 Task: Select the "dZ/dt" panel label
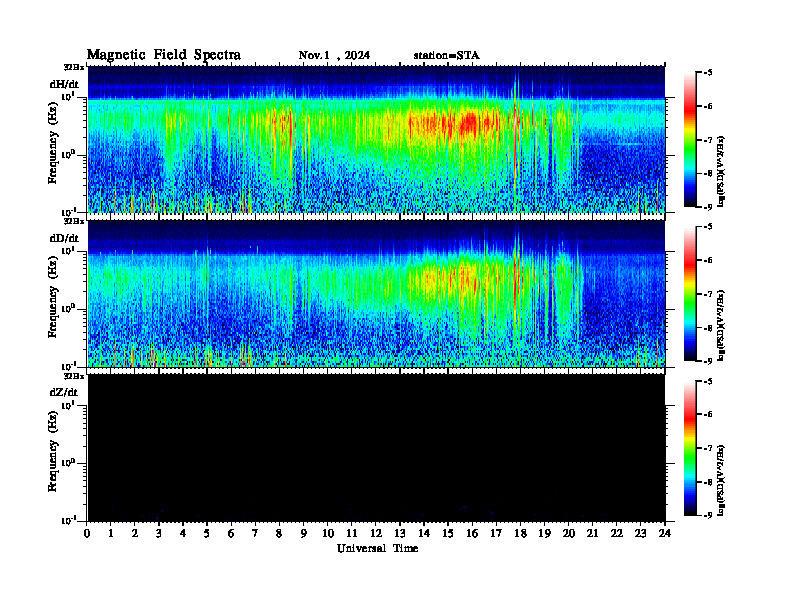click(x=64, y=392)
